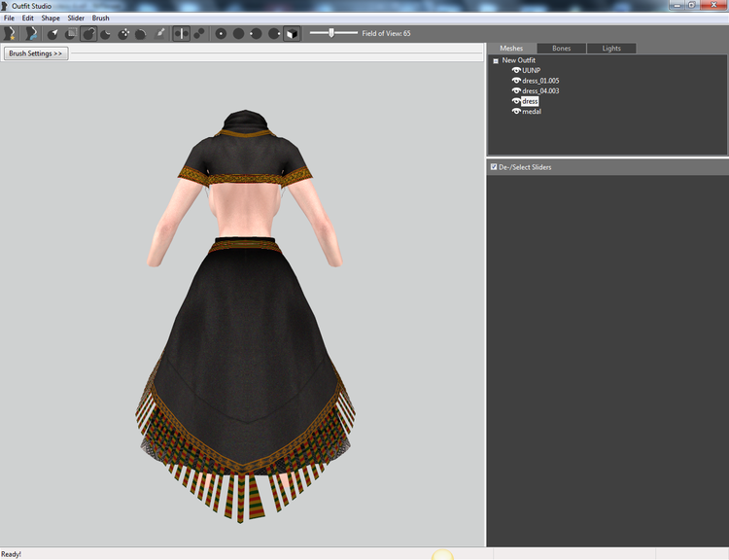Switch to the Bones tab
The image size is (729, 560).
coord(561,49)
